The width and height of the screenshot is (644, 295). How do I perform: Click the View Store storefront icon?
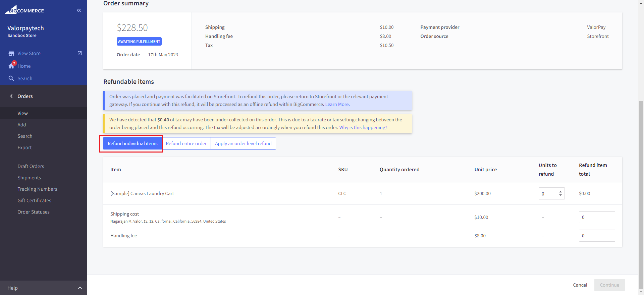11,53
